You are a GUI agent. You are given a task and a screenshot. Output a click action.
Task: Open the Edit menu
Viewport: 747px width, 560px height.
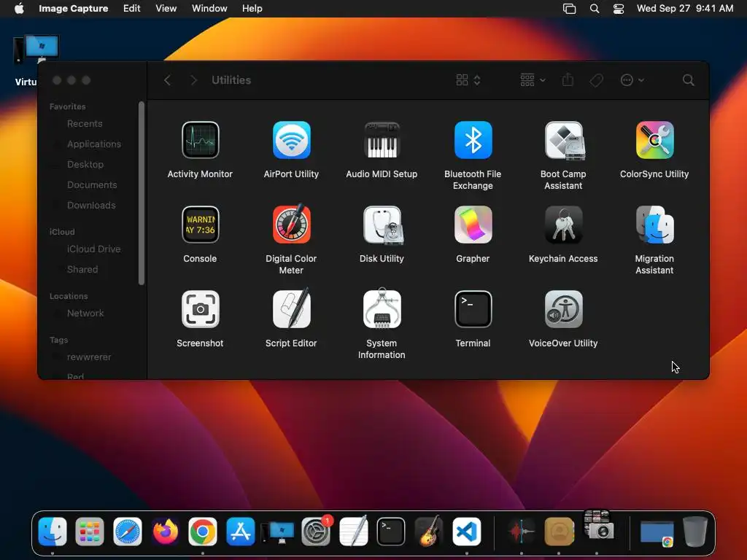pyautogui.click(x=131, y=9)
